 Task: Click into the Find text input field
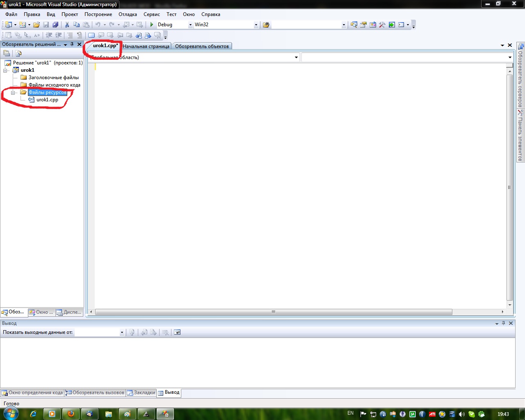tap(306, 25)
